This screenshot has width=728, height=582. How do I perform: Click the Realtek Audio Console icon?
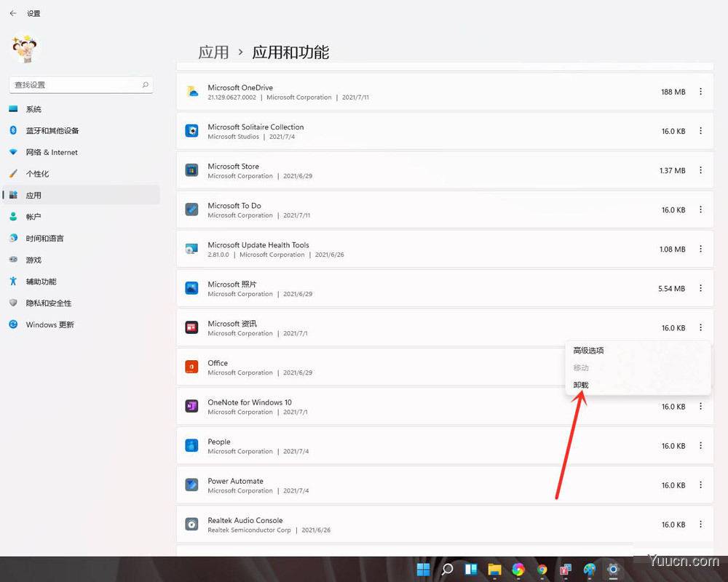tap(191, 525)
